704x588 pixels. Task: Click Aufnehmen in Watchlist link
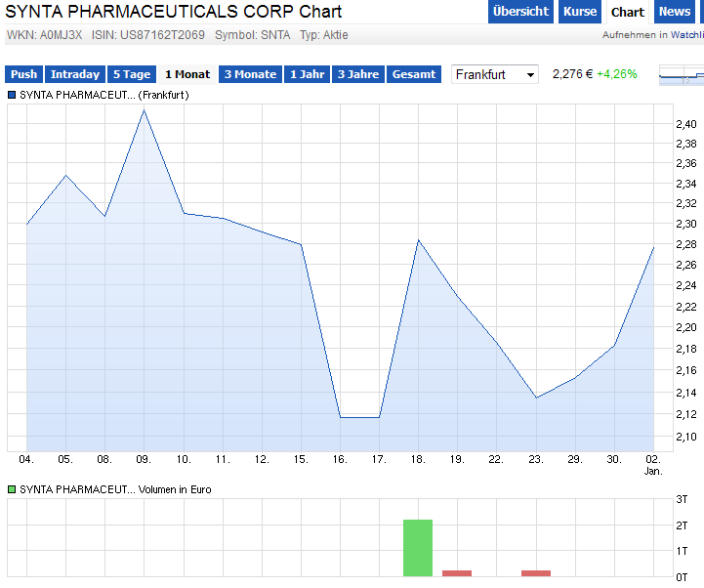(652, 35)
